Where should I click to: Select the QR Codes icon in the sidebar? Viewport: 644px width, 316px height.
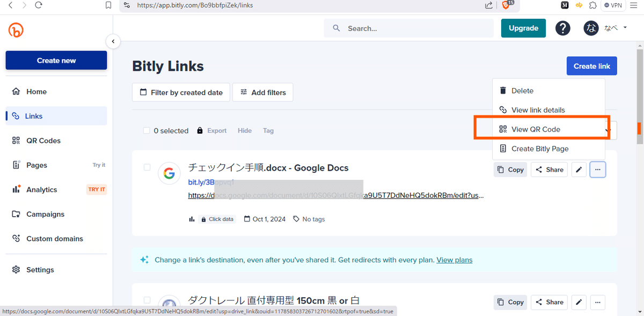click(16, 140)
